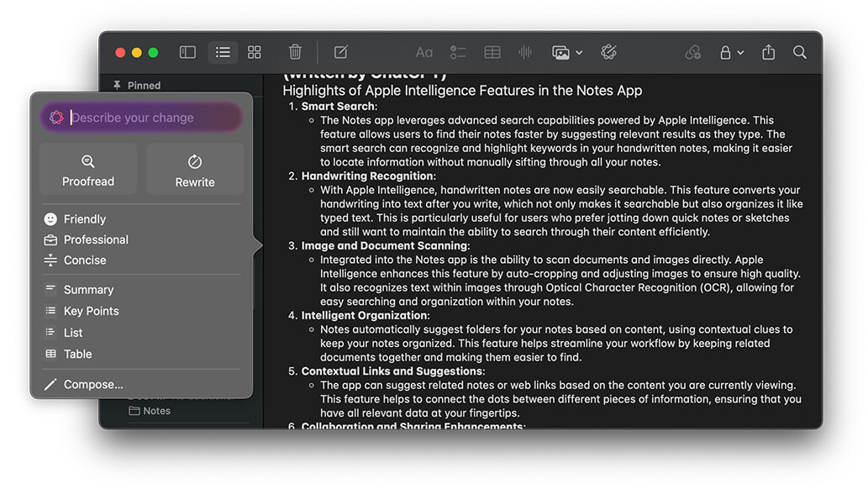868x489 pixels.
Task: Toggle the sidebar visibility icon
Action: (187, 53)
